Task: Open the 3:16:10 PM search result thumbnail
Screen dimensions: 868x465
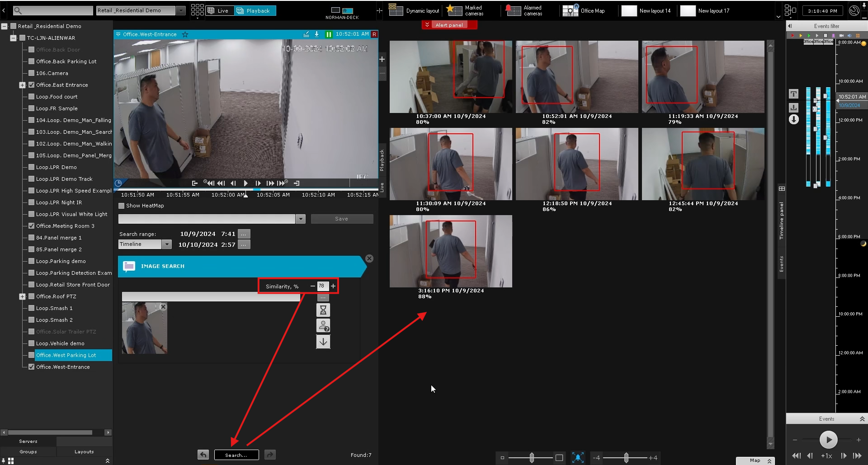Action: [x=451, y=251]
